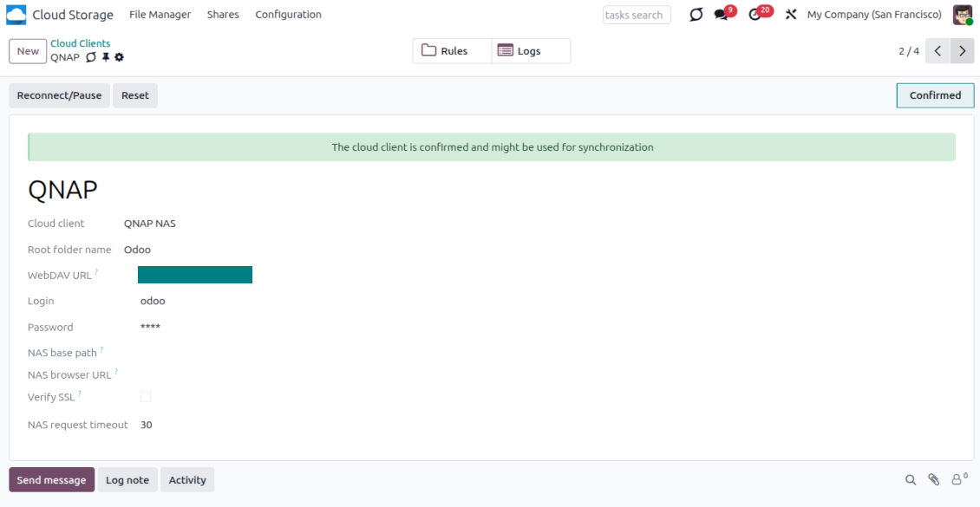The height and width of the screenshot is (507, 980).
Task: Click the Send message button
Action: pyautogui.click(x=52, y=479)
